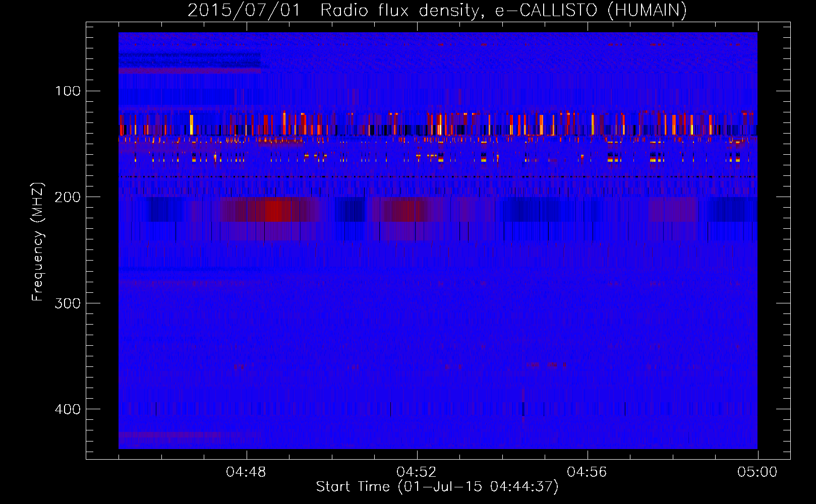Select the 'Frequency (MHZ)' axis label
This screenshot has height=504, width=816.
38,242
